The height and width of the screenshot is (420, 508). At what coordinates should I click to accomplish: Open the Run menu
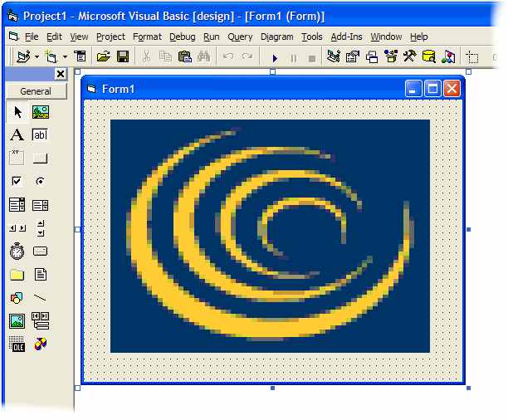coord(211,37)
